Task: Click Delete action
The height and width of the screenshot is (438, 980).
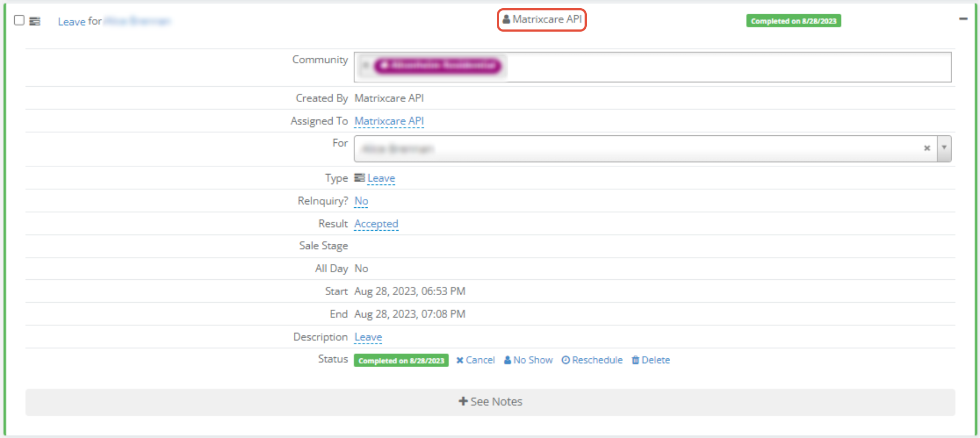Action: coord(651,360)
